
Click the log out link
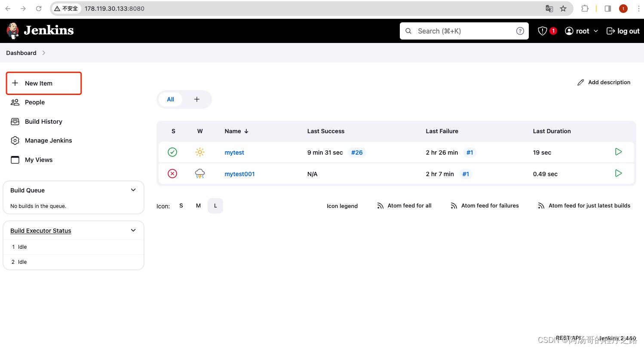pos(623,31)
